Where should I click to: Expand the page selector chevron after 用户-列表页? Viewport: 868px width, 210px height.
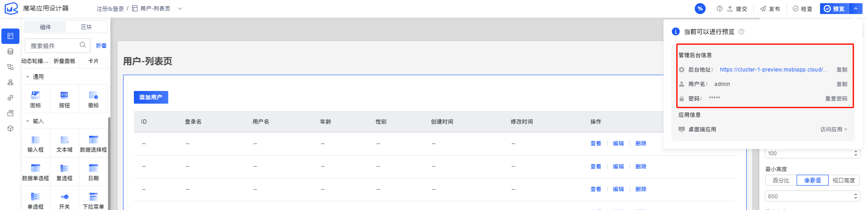pos(180,9)
